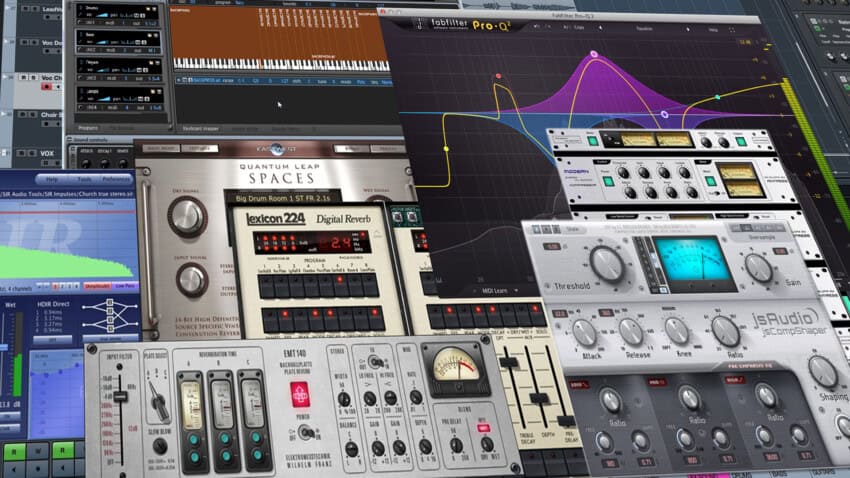
Task: Toggle the first program button on Lexicon 224
Action: pyautogui.click(x=266, y=287)
